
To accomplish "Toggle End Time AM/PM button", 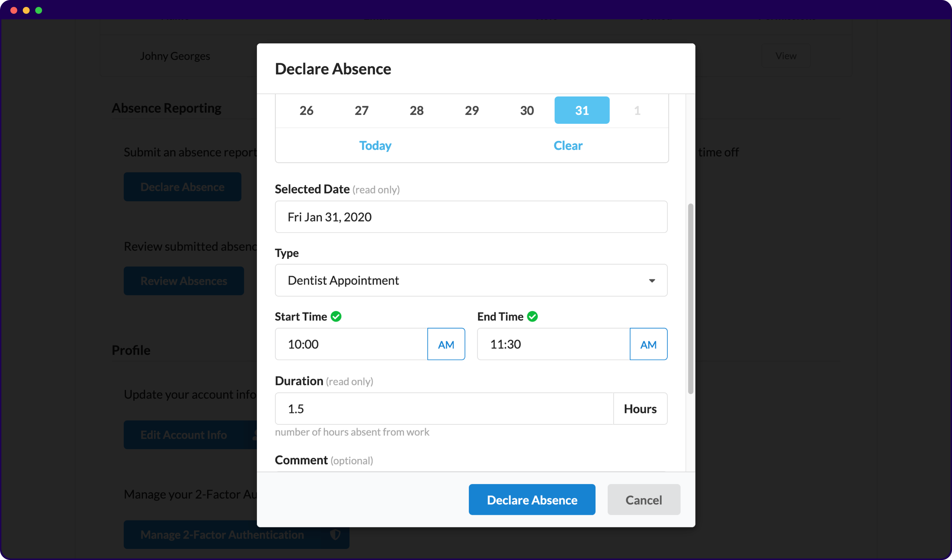I will pyautogui.click(x=648, y=344).
